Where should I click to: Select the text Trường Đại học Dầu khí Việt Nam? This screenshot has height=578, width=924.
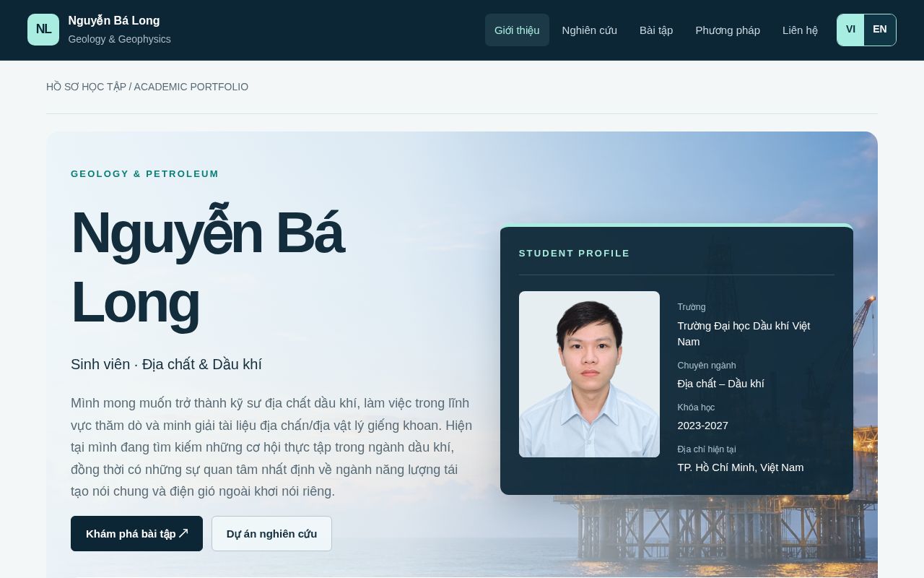744,333
